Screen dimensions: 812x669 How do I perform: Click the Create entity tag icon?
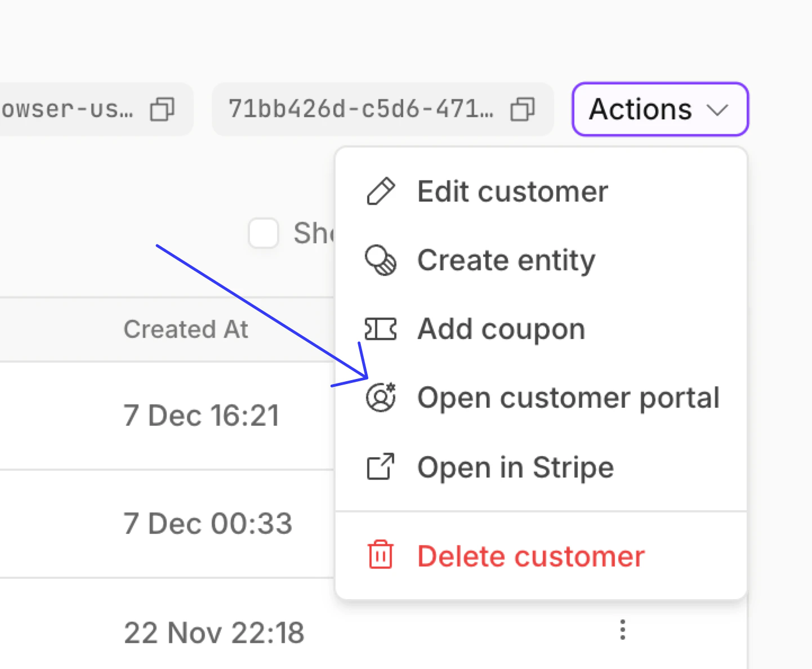pos(381,260)
